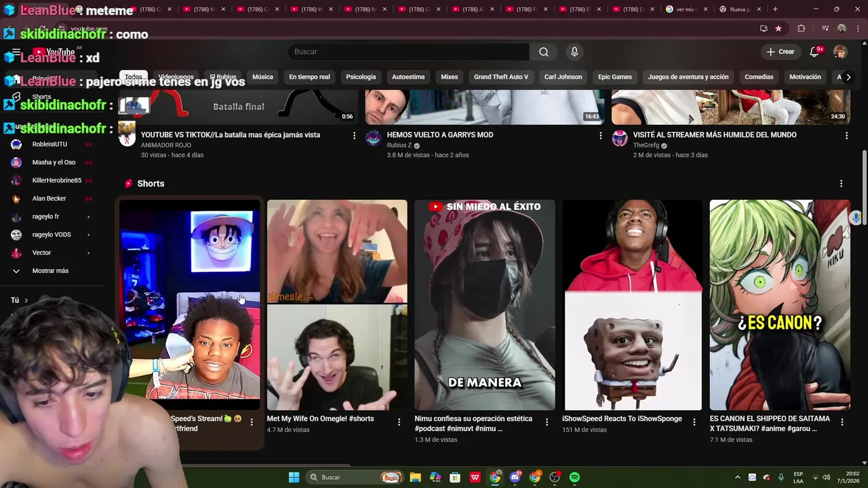Select the Mixes filter chip
The image size is (868, 488).
click(450, 77)
